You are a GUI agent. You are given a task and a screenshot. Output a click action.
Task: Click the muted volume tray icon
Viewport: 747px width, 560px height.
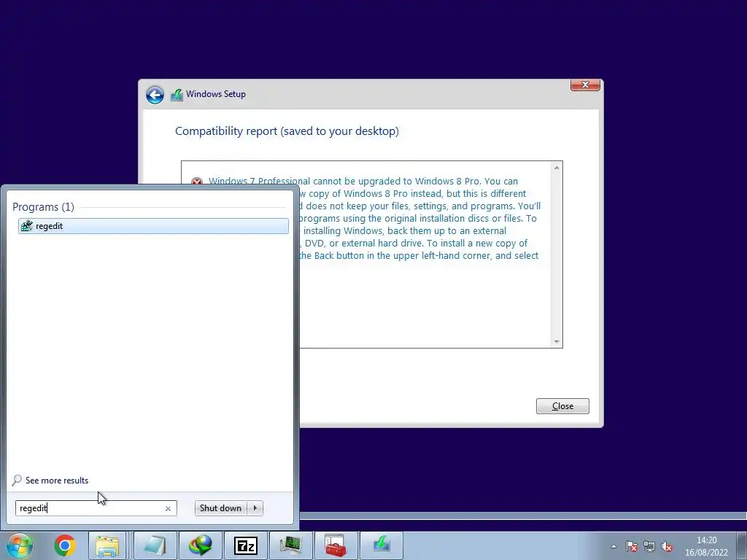667,546
